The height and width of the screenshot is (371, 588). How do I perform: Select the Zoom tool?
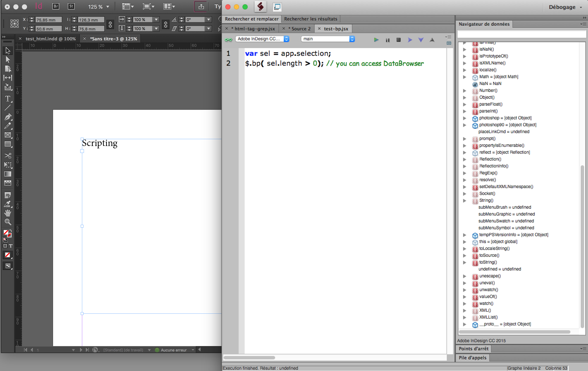[8, 222]
